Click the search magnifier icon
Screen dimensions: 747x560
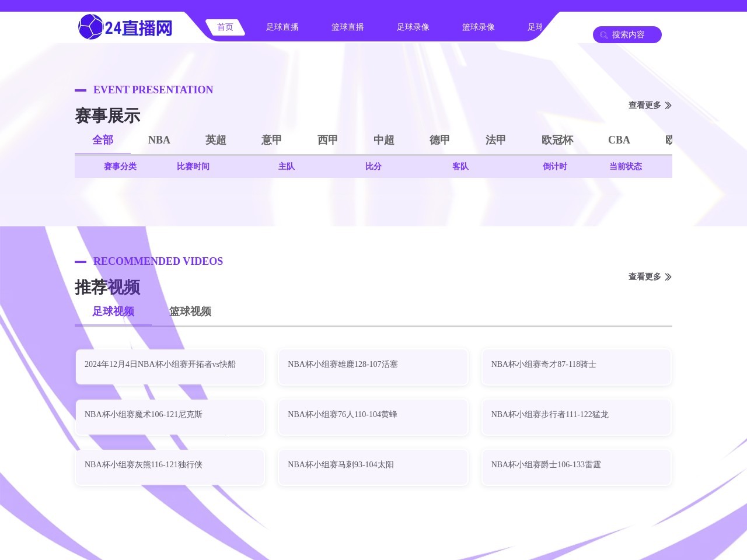[604, 35]
